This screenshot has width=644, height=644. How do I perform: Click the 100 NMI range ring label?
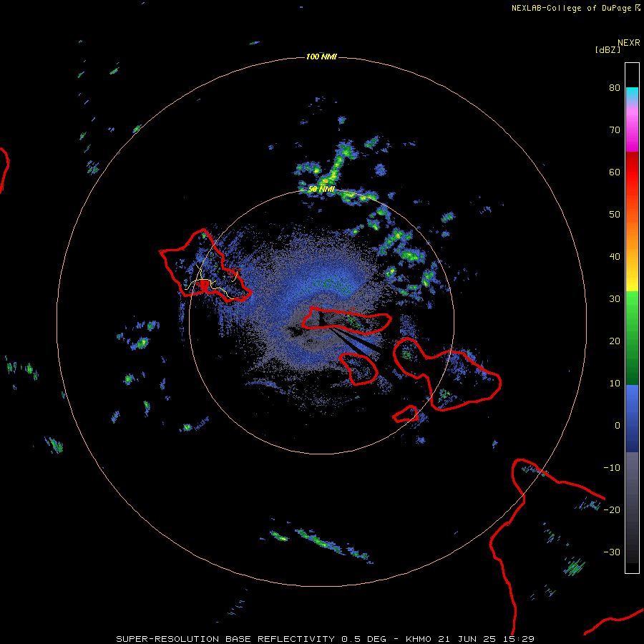point(321,57)
